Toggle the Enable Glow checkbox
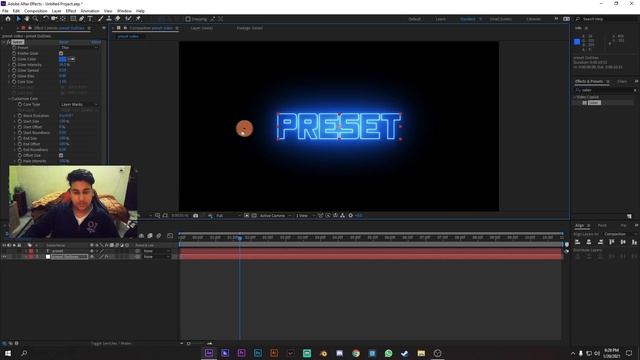The width and height of the screenshot is (640, 360). pos(61,53)
